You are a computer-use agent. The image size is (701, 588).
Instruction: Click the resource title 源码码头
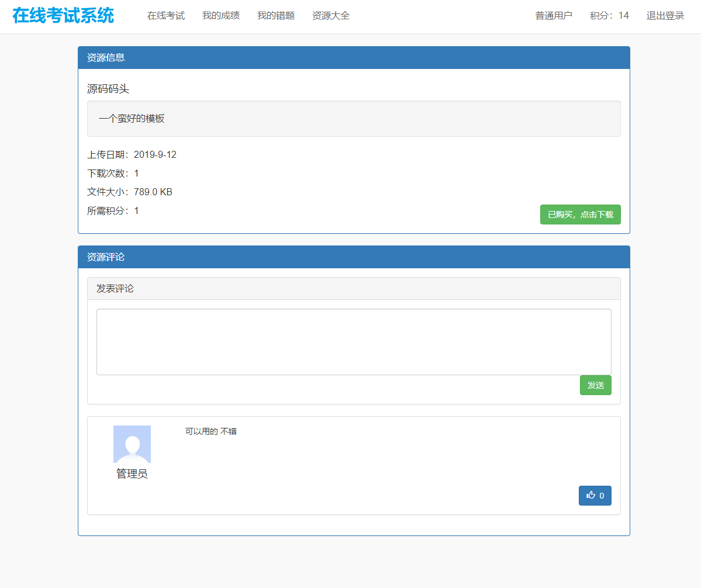tap(103, 89)
